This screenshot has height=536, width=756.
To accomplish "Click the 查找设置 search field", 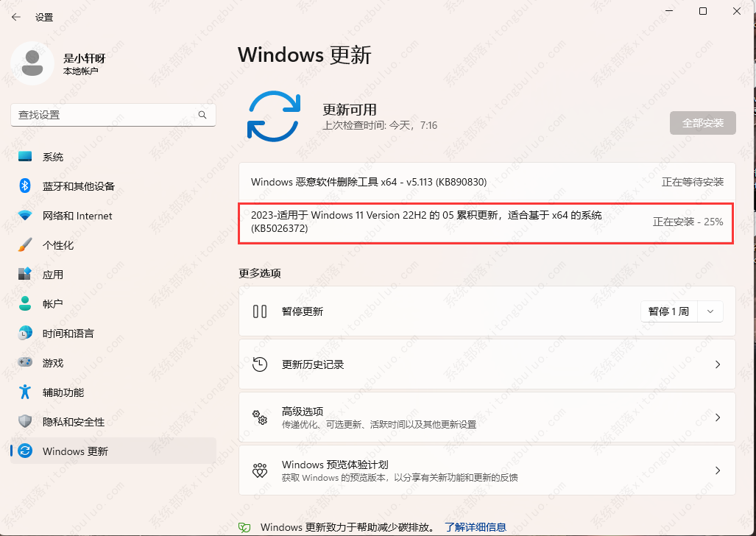I will tap(113, 115).
